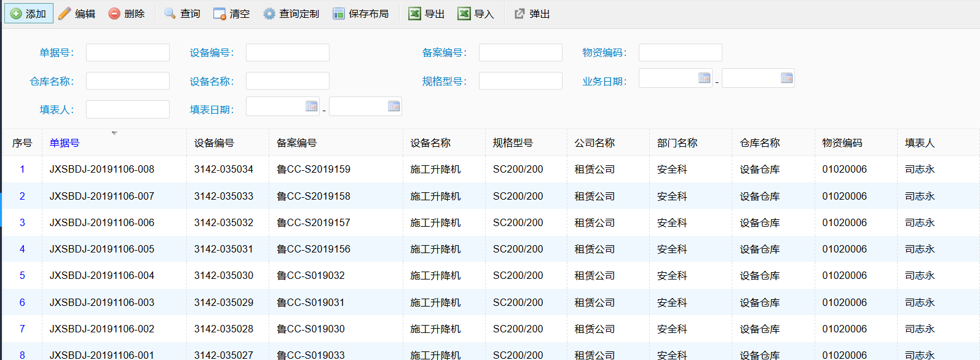Open calendar for 业务日期 start date

coord(705,78)
